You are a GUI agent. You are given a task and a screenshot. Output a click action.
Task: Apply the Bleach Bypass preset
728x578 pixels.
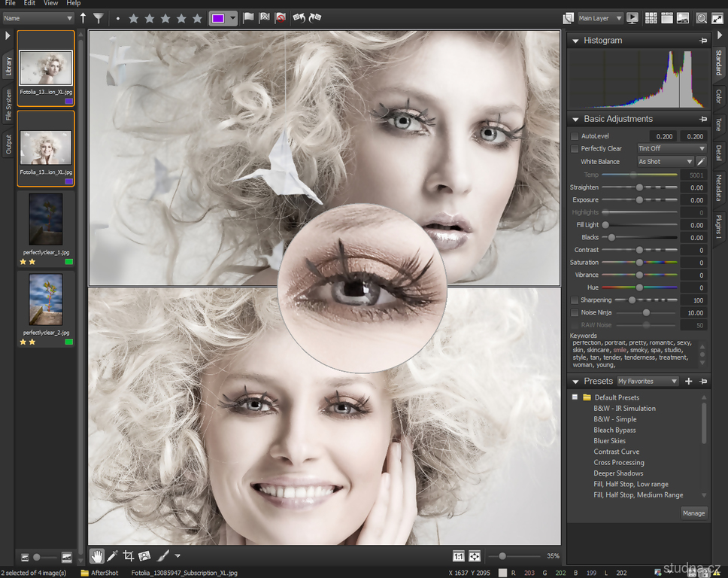click(x=614, y=430)
